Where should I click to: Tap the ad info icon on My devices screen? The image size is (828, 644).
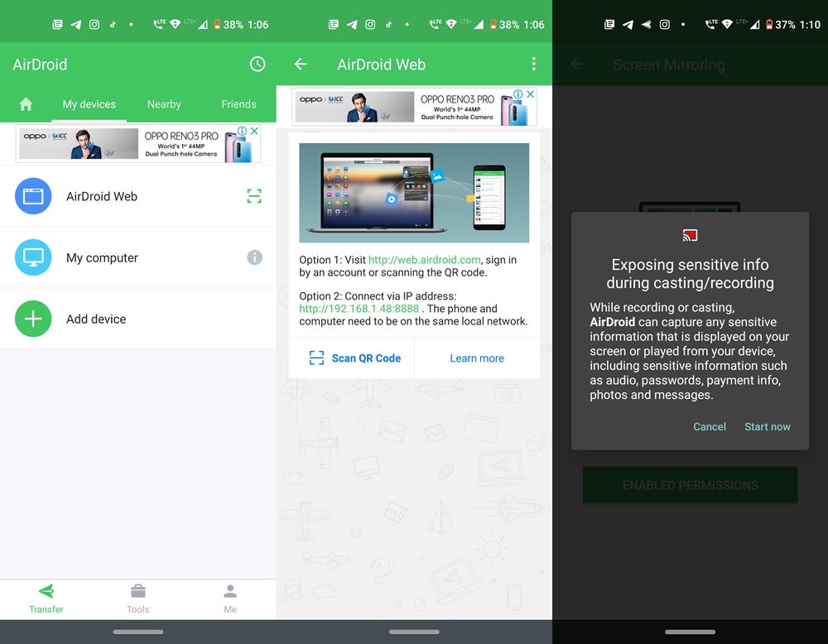click(x=242, y=131)
